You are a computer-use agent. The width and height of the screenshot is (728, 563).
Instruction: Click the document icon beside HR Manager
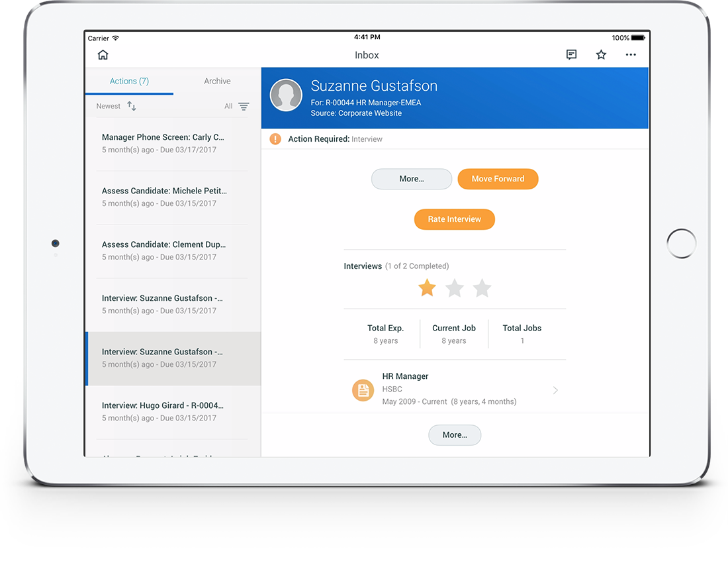click(363, 390)
